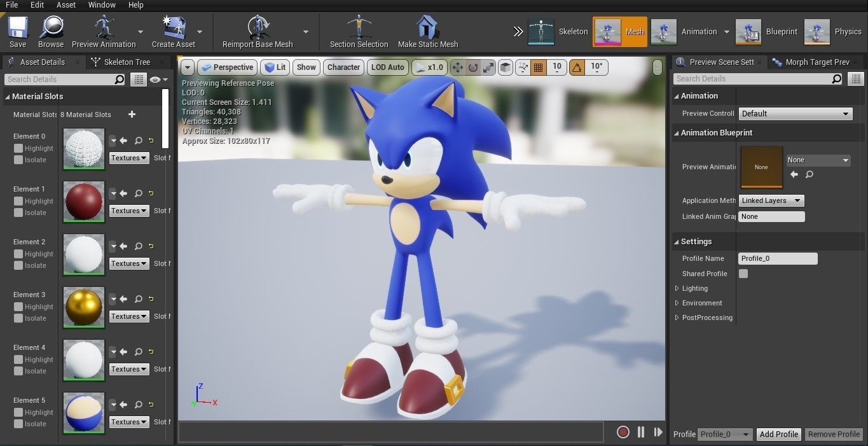868x446 pixels.
Task: Click in the Profile Name field
Action: tap(778, 258)
